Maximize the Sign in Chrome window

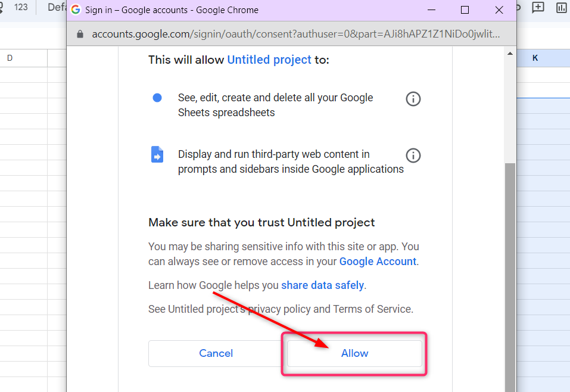(x=465, y=10)
